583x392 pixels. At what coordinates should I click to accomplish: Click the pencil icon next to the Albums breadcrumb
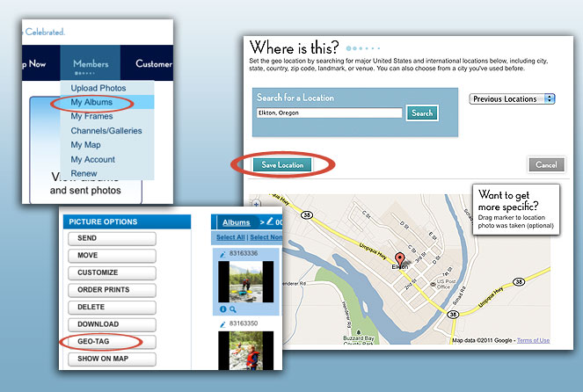(x=270, y=221)
